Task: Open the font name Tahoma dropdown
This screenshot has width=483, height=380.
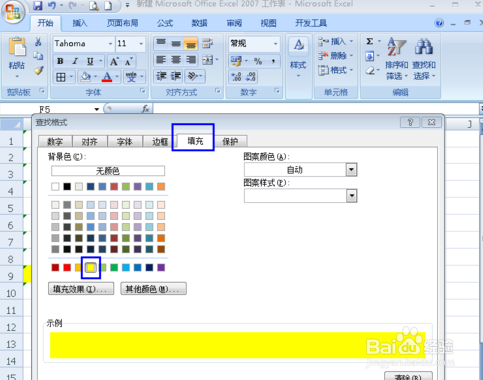Action: tap(110, 44)
